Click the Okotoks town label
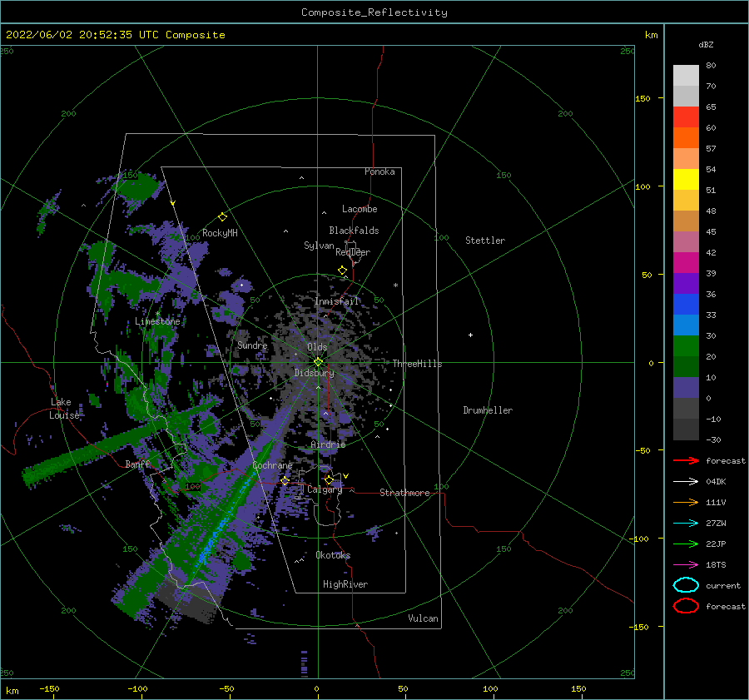This screenshot has height=700, width=749. (x=333, y=555)
